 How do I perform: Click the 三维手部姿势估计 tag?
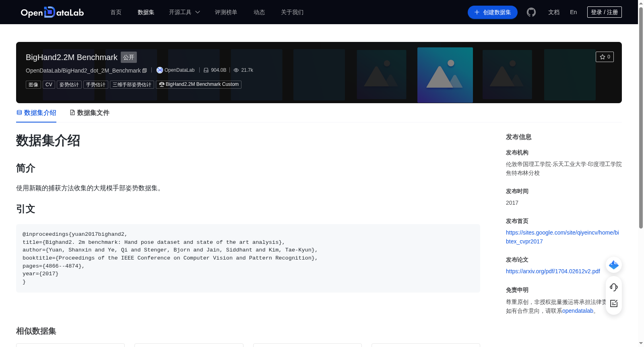(132, 85)
